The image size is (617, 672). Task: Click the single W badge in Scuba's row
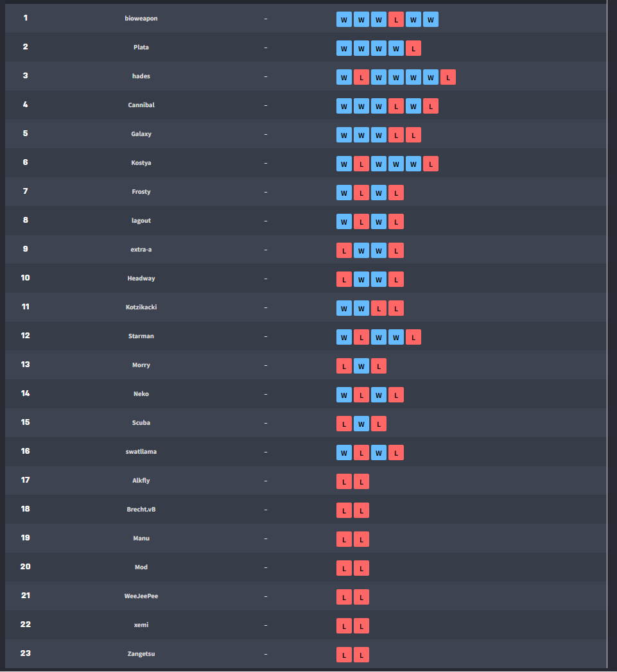point(361,424)
